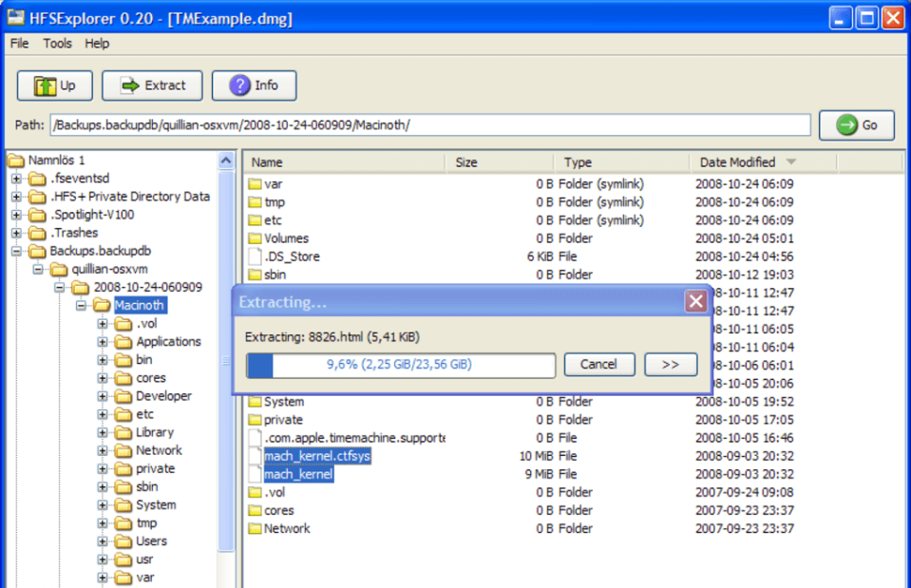Sort the list by the Size column header
Screen dimensions: 911x588
tap(500, 162)
